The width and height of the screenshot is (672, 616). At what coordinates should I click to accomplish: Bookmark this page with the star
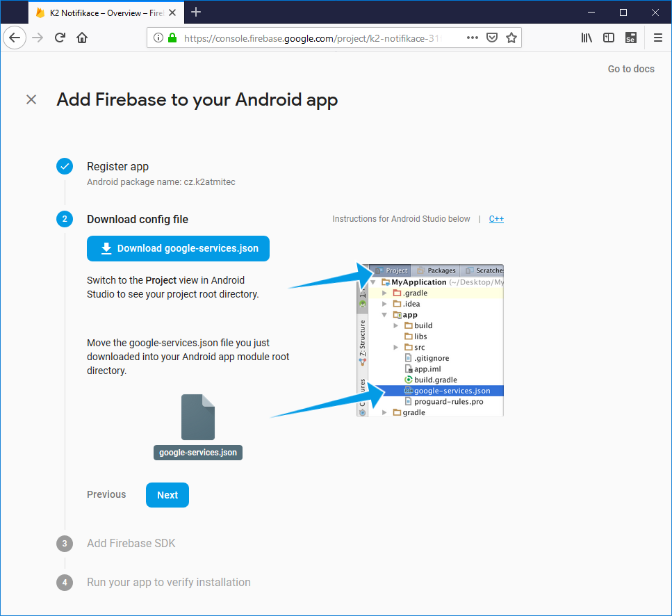pyautogui.click(x=511, y=38)
